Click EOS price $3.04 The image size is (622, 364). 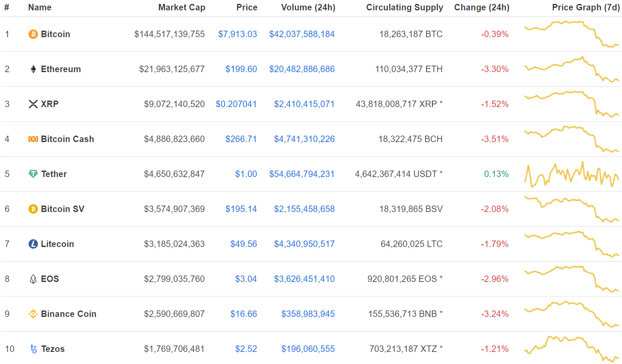coord(246,279)
